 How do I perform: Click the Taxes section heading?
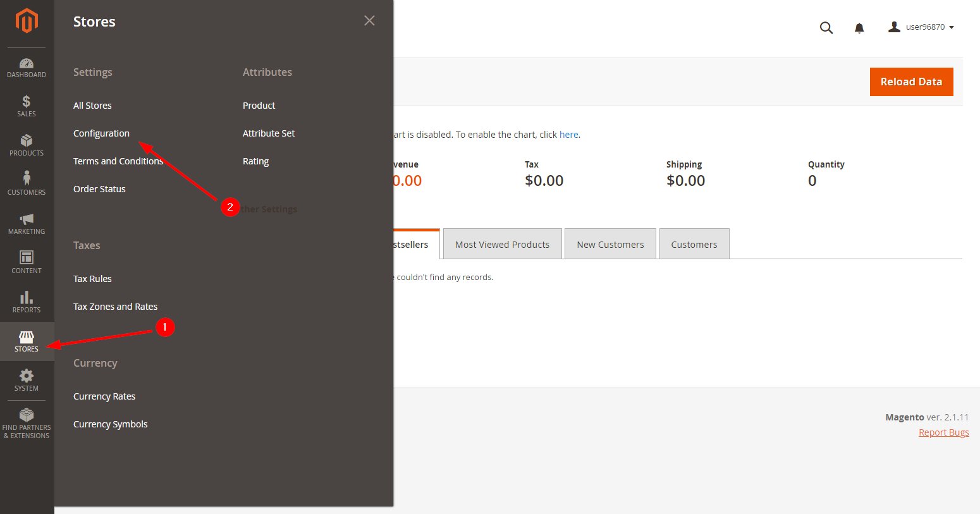(87, 245)
